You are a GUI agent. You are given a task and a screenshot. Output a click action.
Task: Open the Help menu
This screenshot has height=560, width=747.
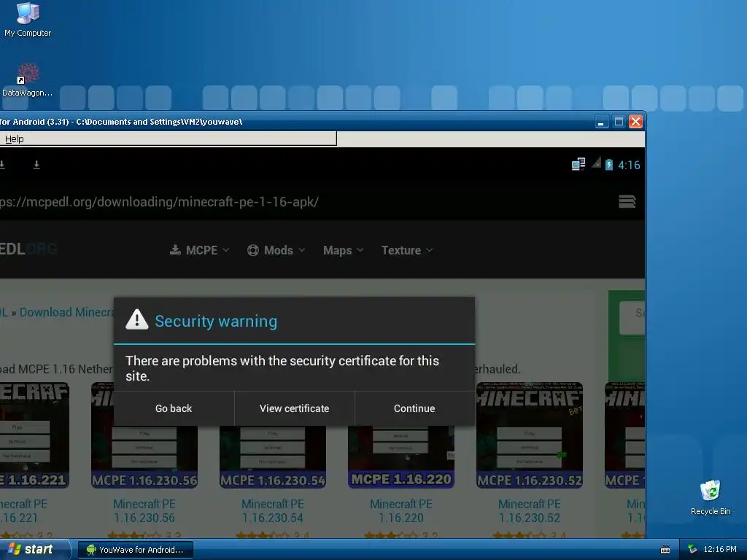pyautogui.click(x=15, y=139)
